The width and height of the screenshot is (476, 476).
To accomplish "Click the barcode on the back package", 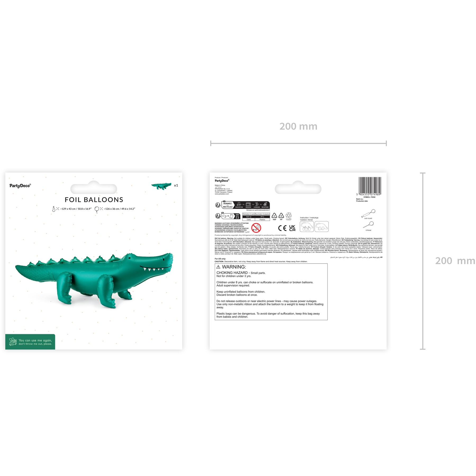I will coord(370,186).
